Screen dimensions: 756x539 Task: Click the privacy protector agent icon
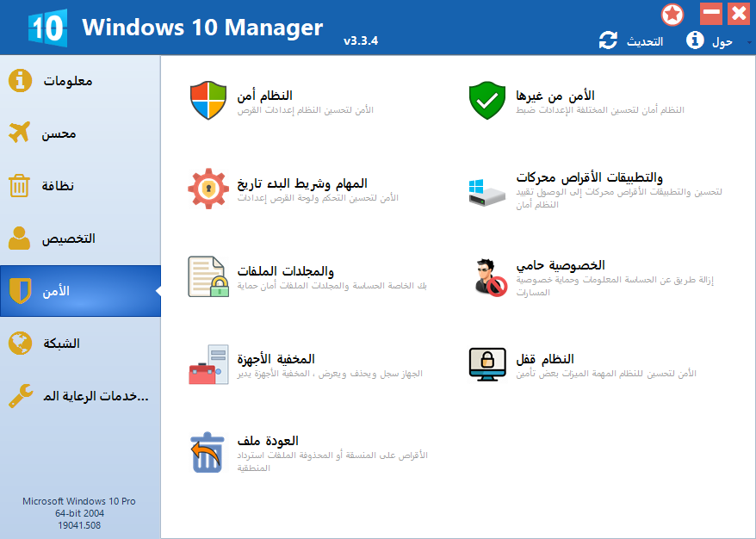pyautogui.click(x=489, y=278)
